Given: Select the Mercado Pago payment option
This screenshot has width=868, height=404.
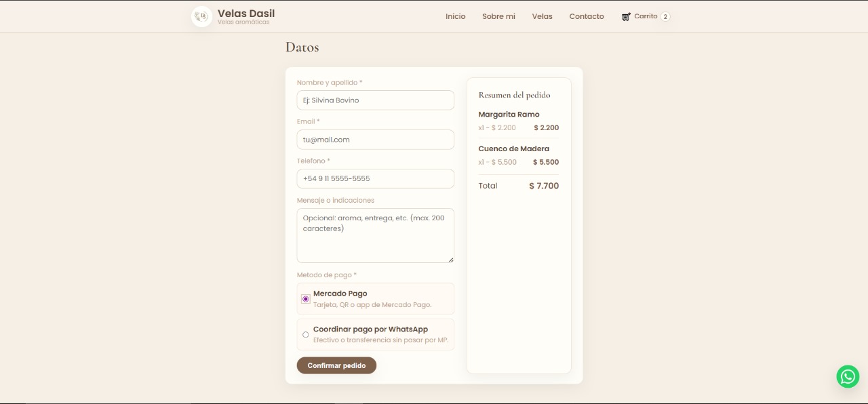Looking at the screenshot, I should [x=305, y=298].
